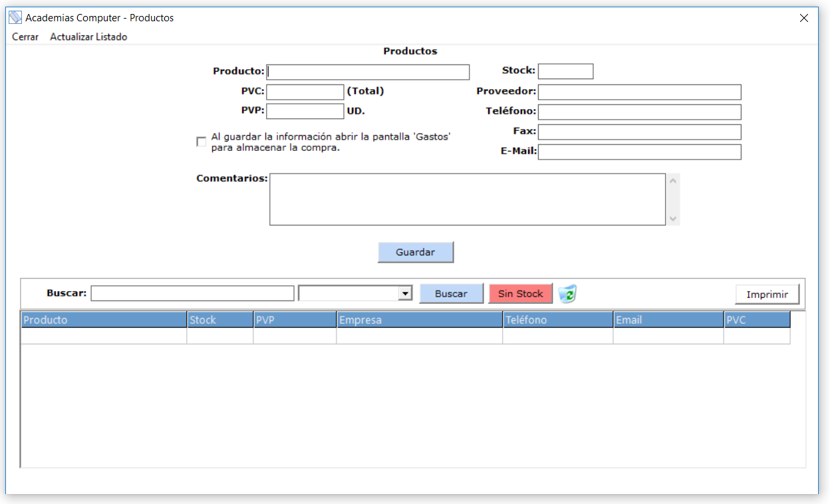The image size is (830, 504).
Task: Click the red Sin Stock button
Action: pyautogui.click(x=521, y=294)
